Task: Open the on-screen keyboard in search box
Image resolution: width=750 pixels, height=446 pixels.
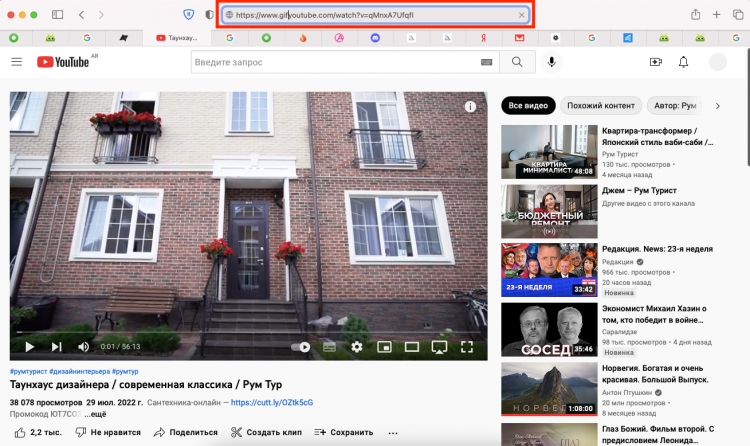Action: tap(486, 62)
